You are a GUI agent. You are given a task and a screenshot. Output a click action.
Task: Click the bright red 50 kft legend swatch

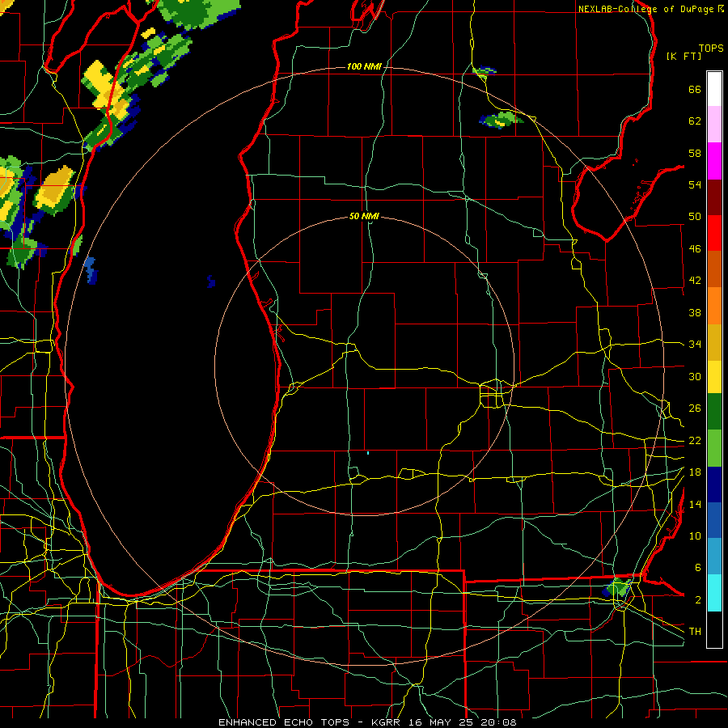tap(714, 233)
